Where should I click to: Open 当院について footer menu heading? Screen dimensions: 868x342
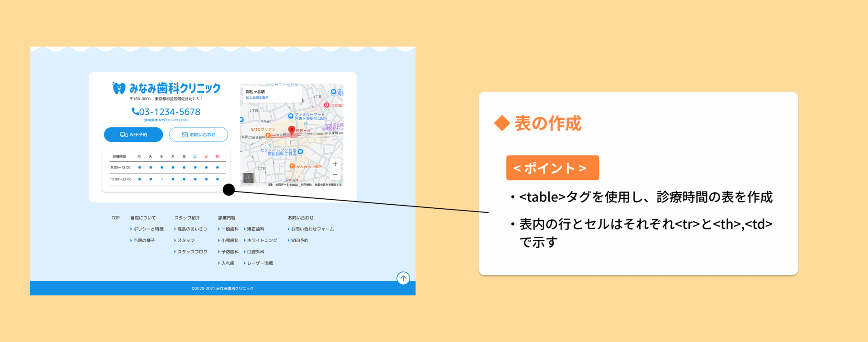click(x=143, y=218)
